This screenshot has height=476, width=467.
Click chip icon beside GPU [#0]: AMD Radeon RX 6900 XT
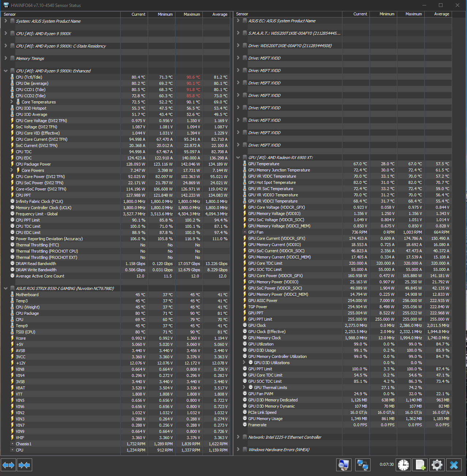245,157
